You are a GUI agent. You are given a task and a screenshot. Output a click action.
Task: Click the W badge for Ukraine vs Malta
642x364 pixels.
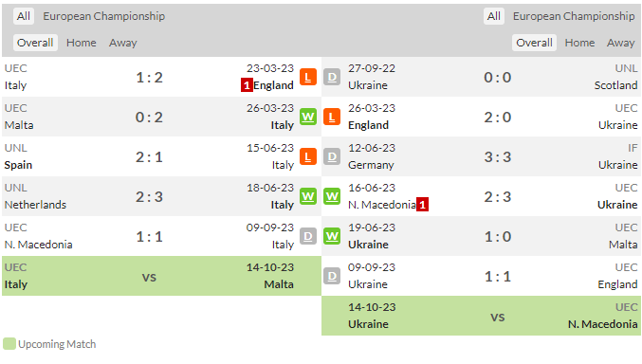(x=332, y=236)
